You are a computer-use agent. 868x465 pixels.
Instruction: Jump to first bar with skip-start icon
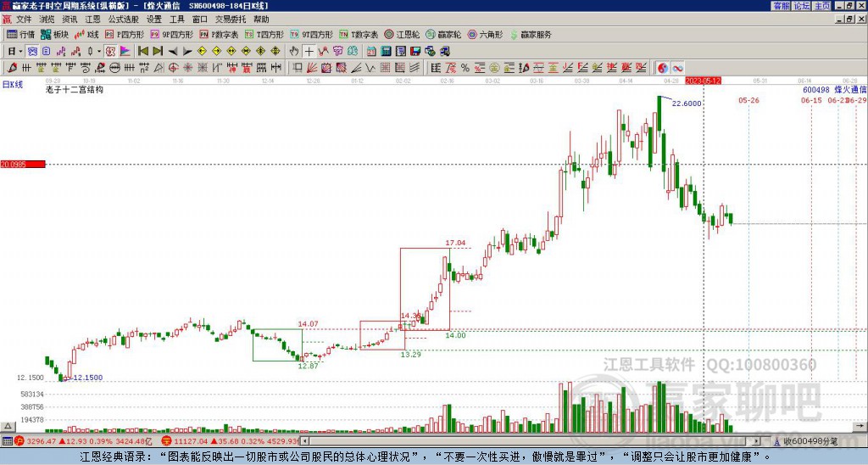[142, 52]
